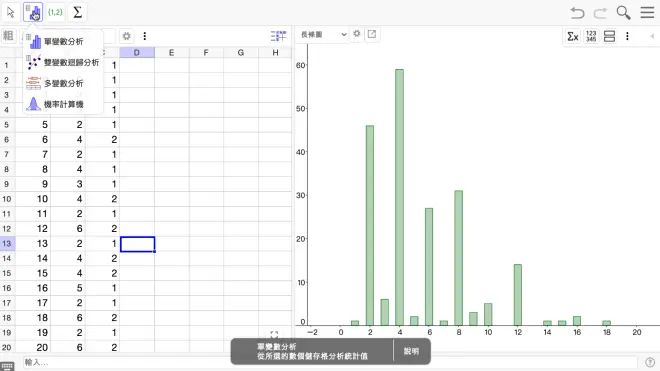Open the search magnifier
Viewport: 660px width, 371px height.
(x=623, y=13)
